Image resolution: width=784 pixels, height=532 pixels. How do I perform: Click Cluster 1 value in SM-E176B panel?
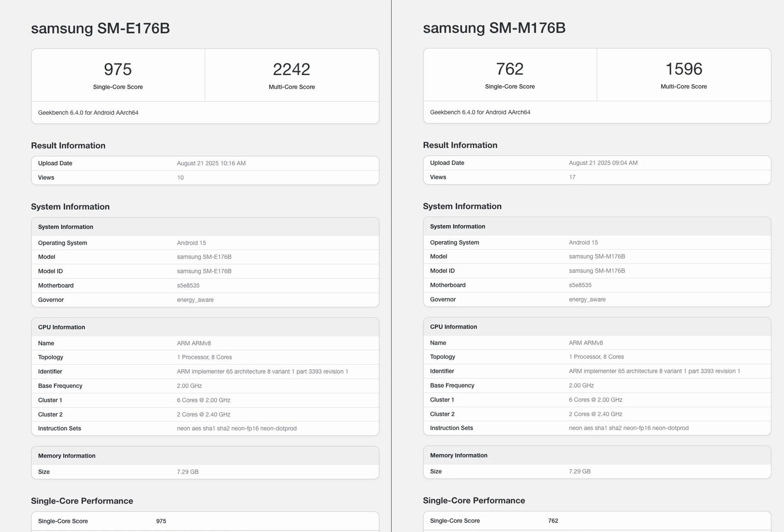[204, 400]
